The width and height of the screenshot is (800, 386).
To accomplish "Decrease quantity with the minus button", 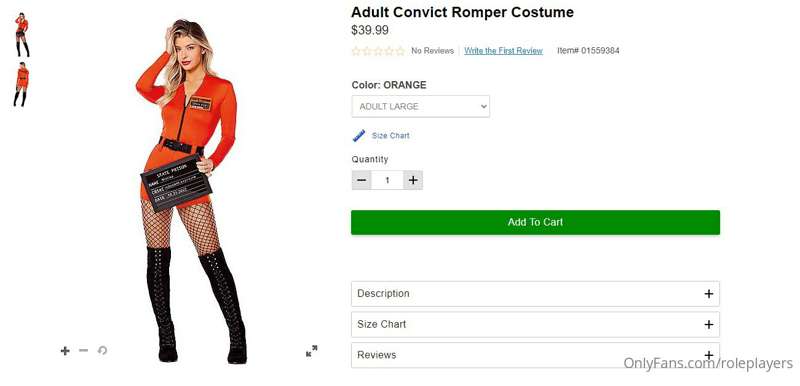I will coord(362,180).
